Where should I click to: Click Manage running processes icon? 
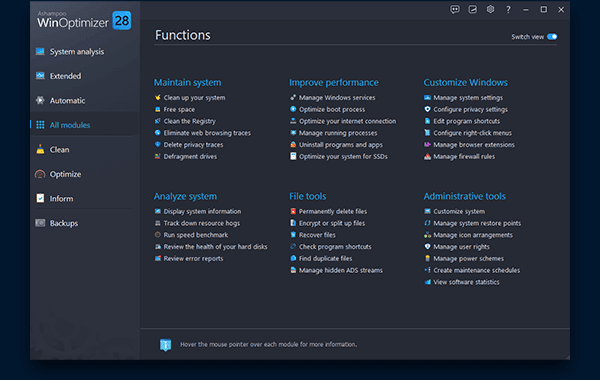pyautogui.click(x=293, y=133)
